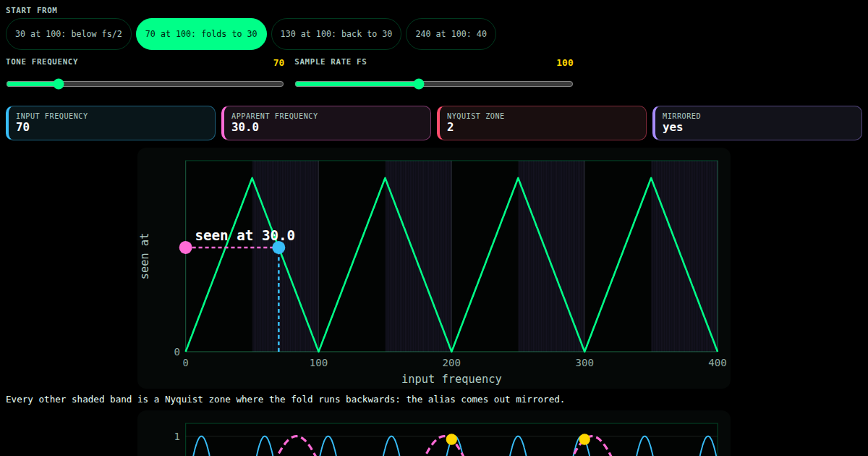Screen dimensions: 868x456
Task: Click the yellow tone frequency value 70
Action: (278, 63)
